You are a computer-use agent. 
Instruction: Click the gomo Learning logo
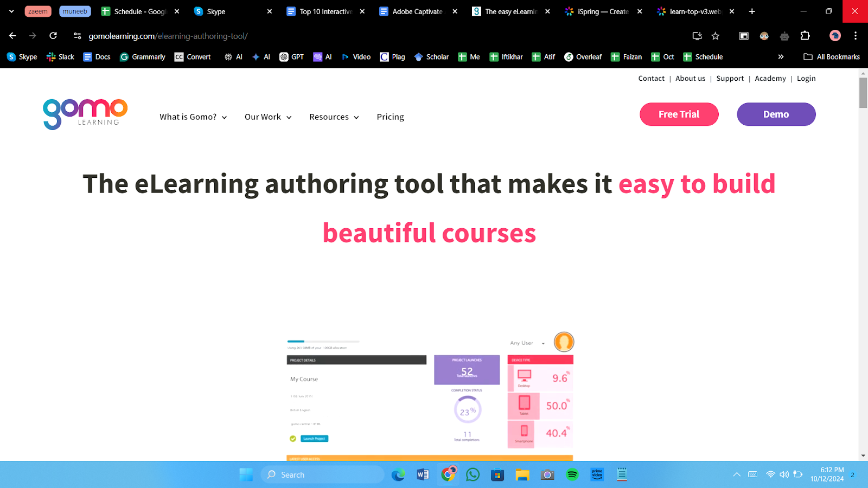(x=85, y=114)
